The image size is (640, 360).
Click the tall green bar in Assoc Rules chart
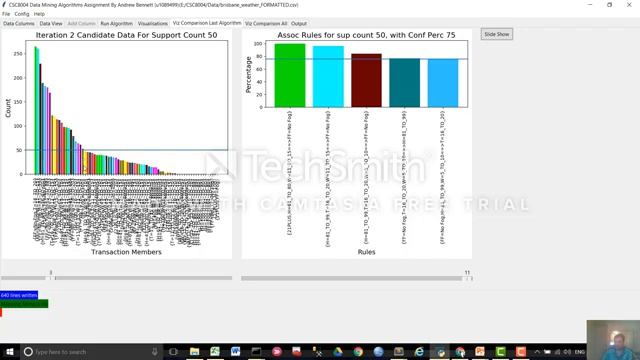coord(290,76)
